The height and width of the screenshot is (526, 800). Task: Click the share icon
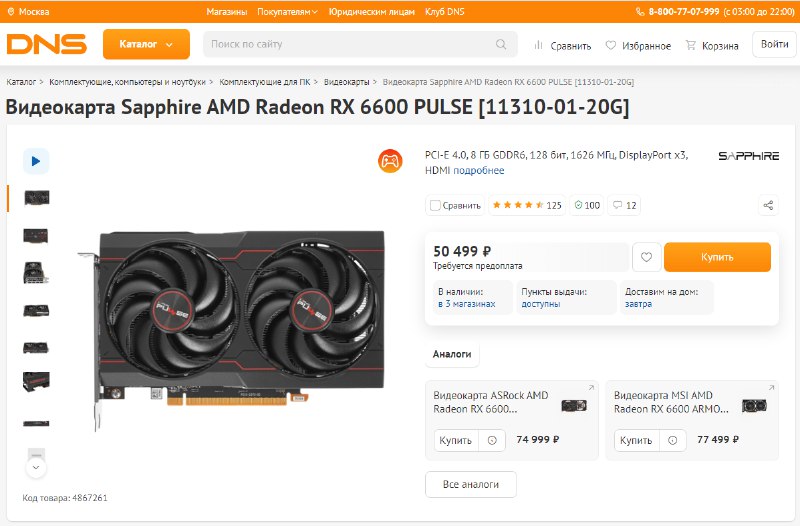coord(768,205)
